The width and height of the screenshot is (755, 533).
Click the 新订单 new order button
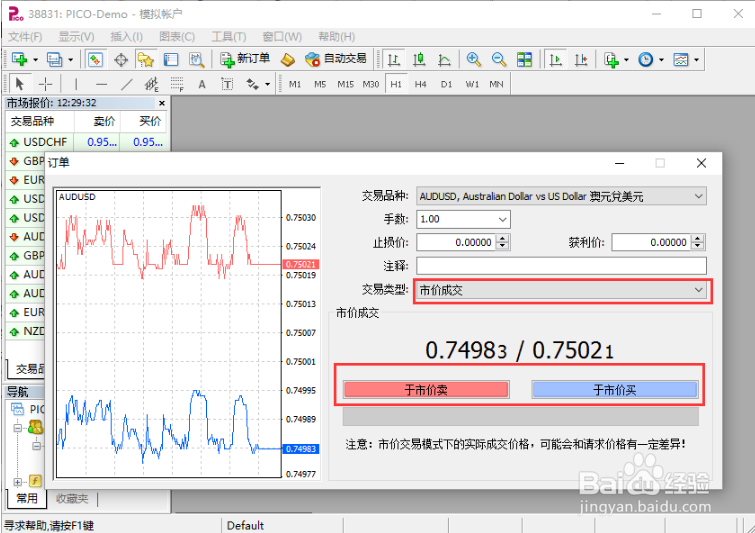click(245, 59)
